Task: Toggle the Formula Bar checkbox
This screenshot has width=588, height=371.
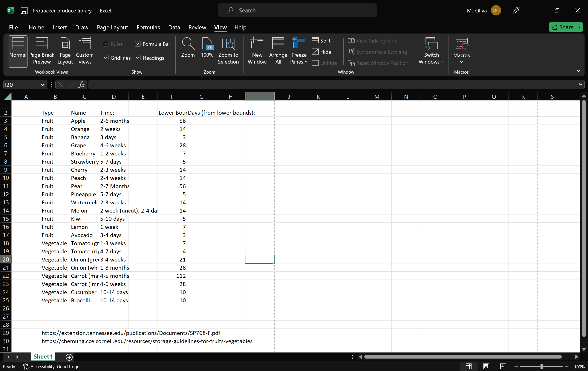Action: [138, 44]
